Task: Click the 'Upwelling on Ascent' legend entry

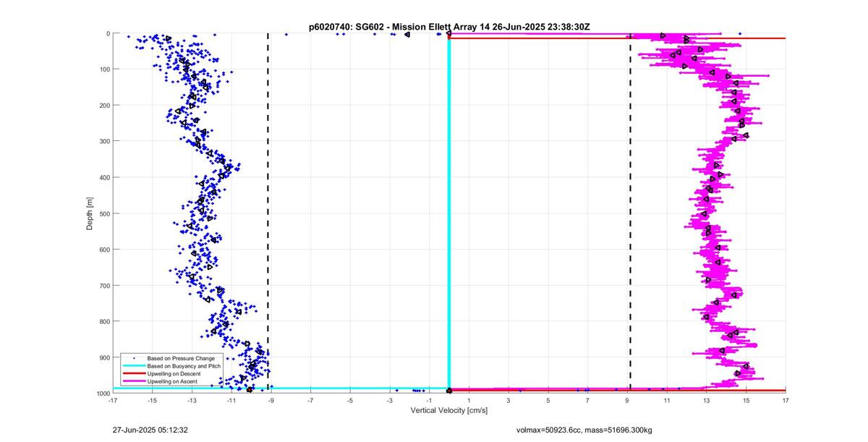Action: point(172,381)
